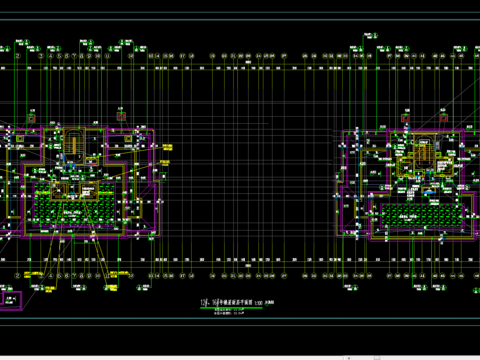Click the green underline beneath the drawing title
The height and width of the screenshot is (360, 480).
tap(231, 308)
